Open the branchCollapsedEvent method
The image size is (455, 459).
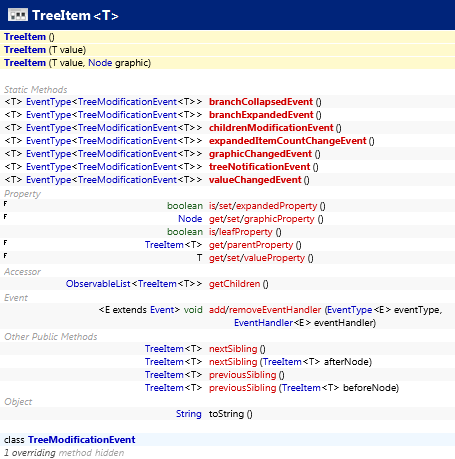pos(261,102)
